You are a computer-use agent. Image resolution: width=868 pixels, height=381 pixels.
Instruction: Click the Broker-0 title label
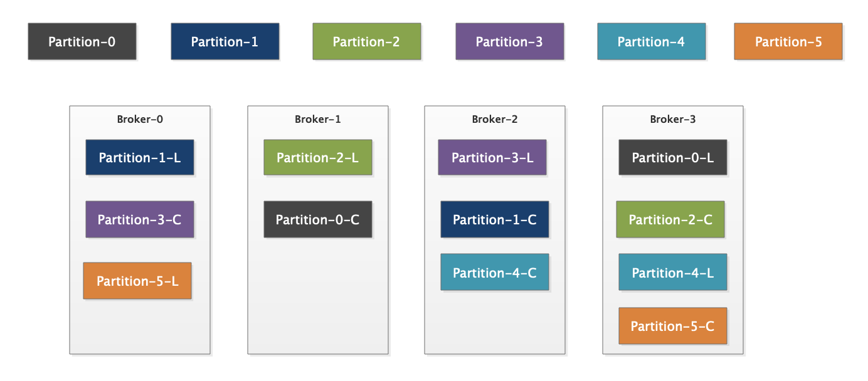[140, 119]
